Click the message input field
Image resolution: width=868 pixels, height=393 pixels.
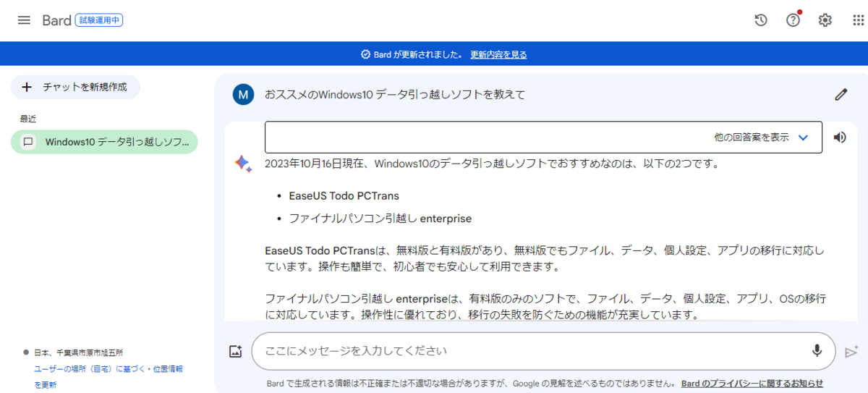(545, 351)
